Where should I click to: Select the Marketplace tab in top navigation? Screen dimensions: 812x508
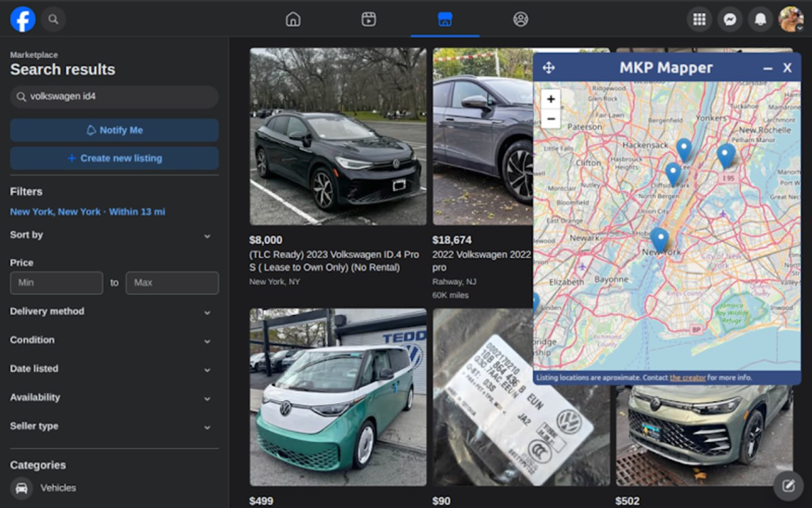pyautogui.click(x=445, y=19)
